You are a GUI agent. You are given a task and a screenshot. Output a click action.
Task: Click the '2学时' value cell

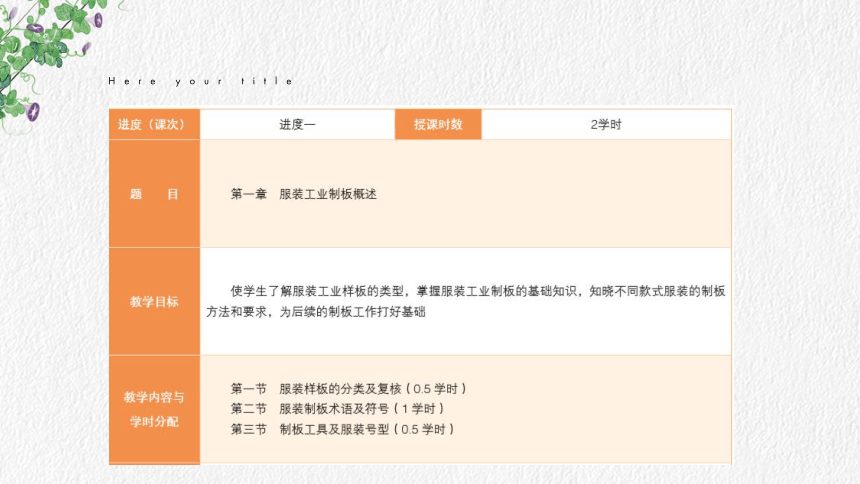click(606, 125)
